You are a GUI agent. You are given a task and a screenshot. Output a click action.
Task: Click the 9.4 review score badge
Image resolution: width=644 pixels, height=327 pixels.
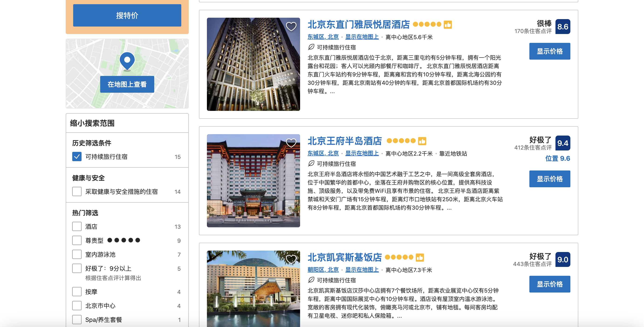point(563,143)
